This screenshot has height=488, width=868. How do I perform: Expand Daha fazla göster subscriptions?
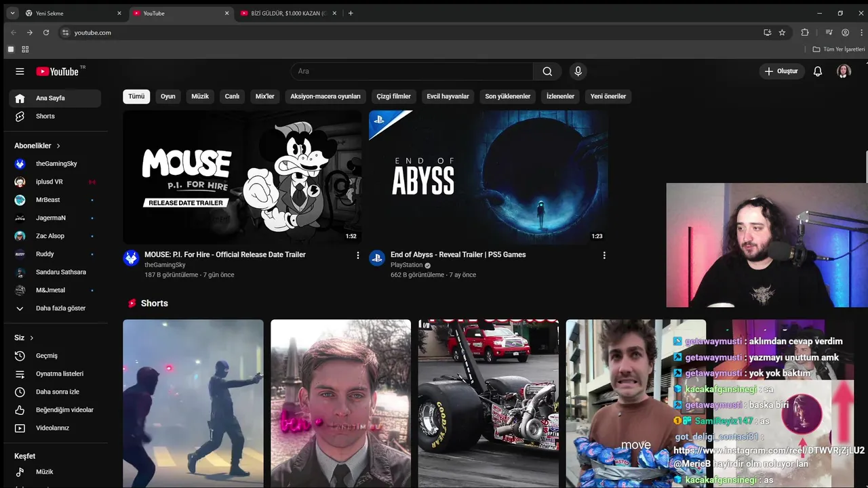tap(55, 308)
